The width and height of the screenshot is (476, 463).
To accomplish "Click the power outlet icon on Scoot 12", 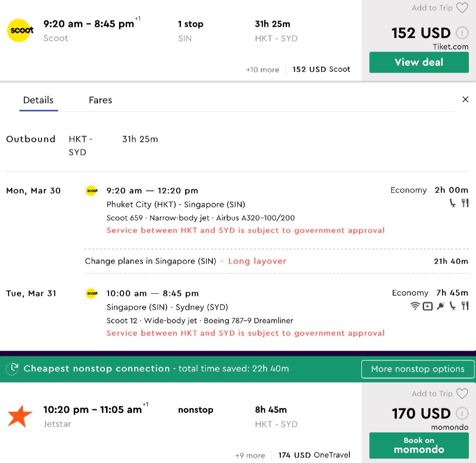I will tap(440, 306).
